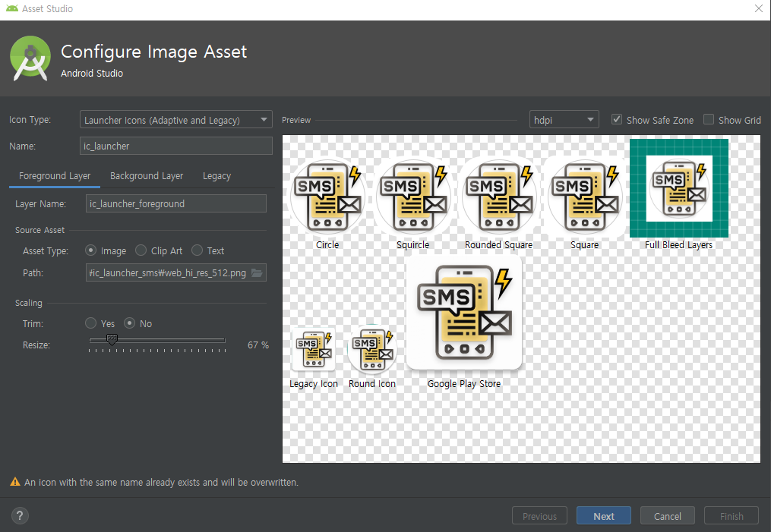771x532 pixels.
Task: Click the yellow warning triangle icon
Action: (15, 482)
